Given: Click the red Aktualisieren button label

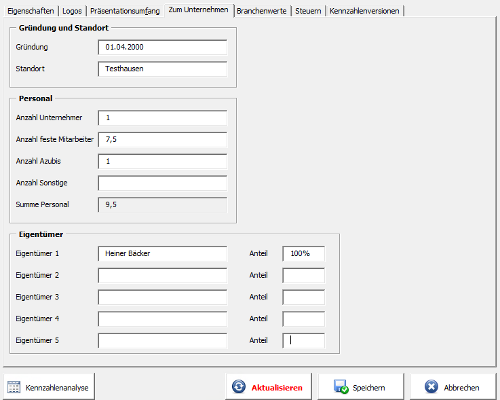Looking at the screenshot, I should point(277,388).
